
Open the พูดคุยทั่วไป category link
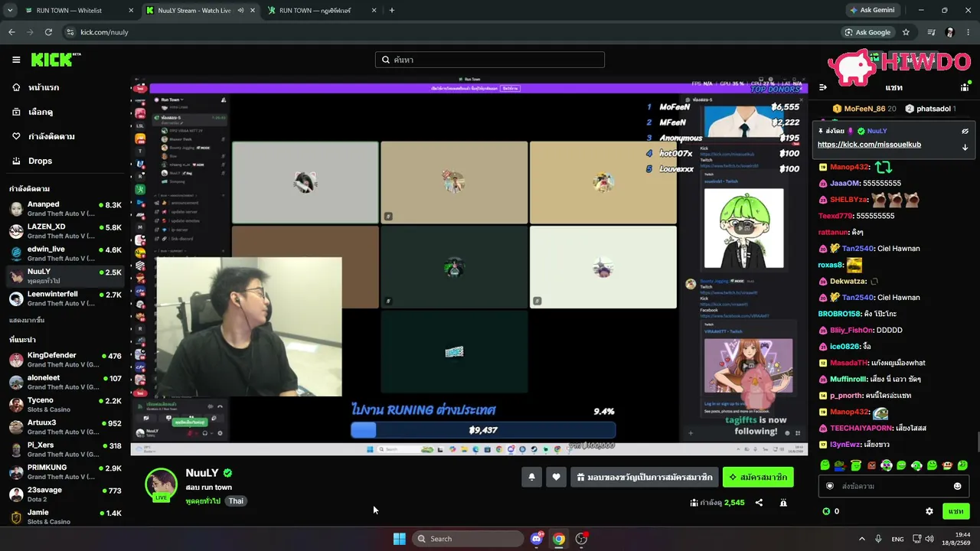pos(203,501)
